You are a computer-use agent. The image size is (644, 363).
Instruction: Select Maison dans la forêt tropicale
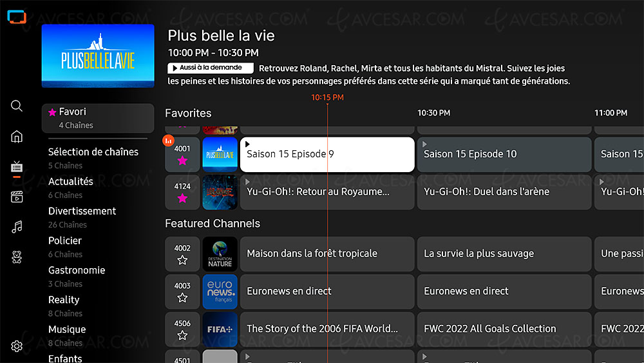(x=327, y=254)
